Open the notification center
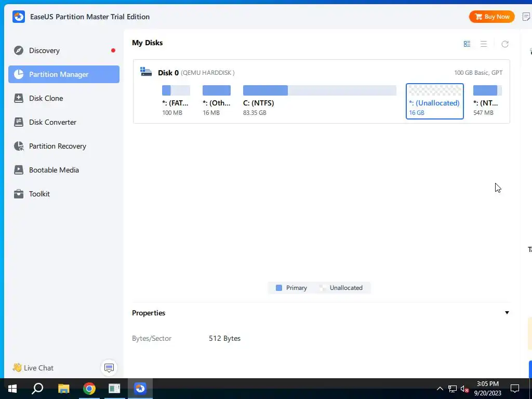Viewport: 532px width, 399px height. pos(515,389)
